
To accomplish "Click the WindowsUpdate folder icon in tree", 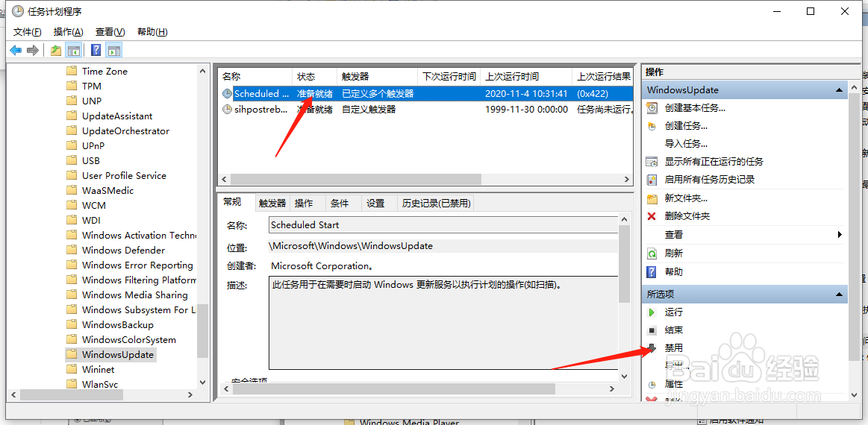I will coord(71,354).
